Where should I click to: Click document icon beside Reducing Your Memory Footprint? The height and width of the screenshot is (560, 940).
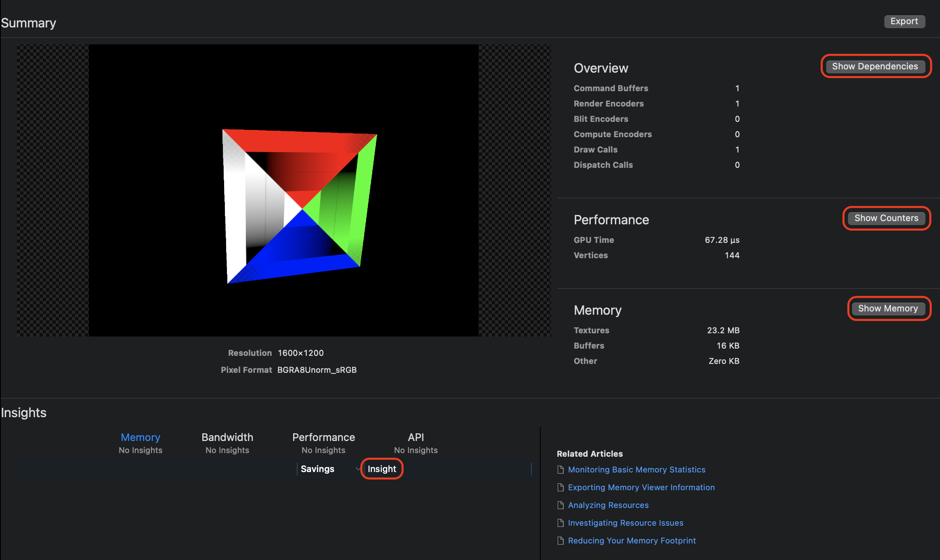(x=560, y=541)
